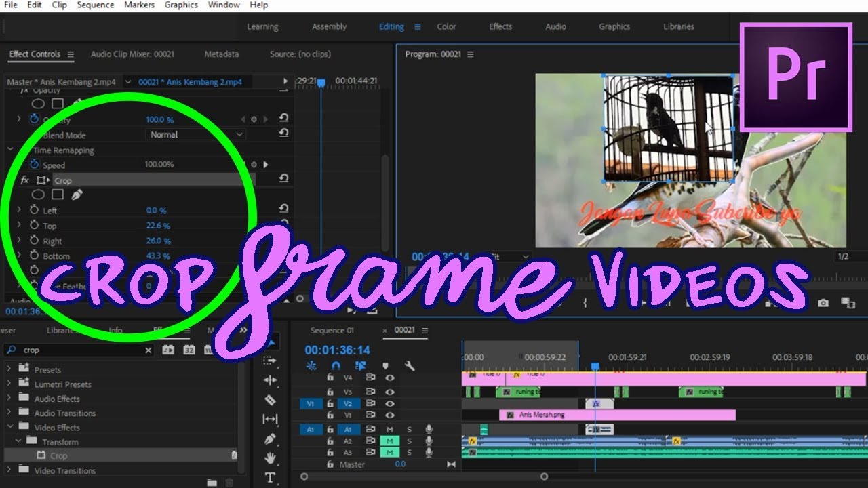The width and height of the screenshot is (868, 488).
Task: Open the Blend Mode dropdown
Action: [196, 134]
